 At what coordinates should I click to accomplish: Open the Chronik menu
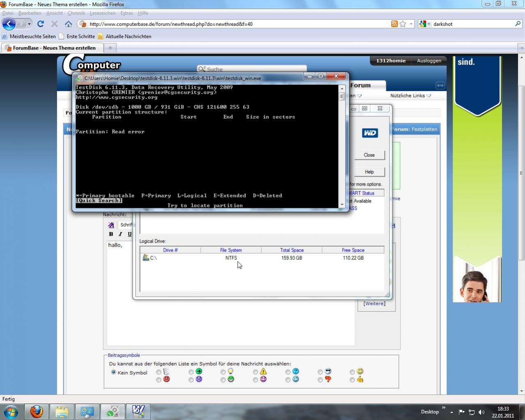click(76, 13)
